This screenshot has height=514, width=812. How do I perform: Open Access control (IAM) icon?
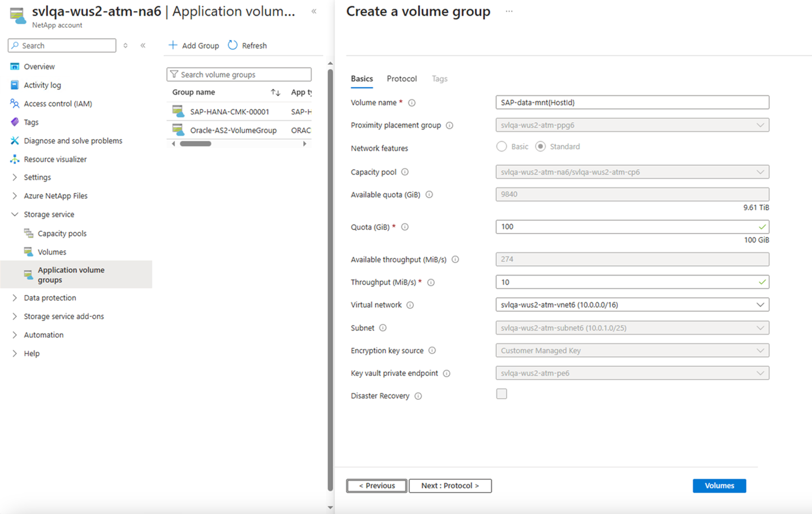tap(15, 103)
